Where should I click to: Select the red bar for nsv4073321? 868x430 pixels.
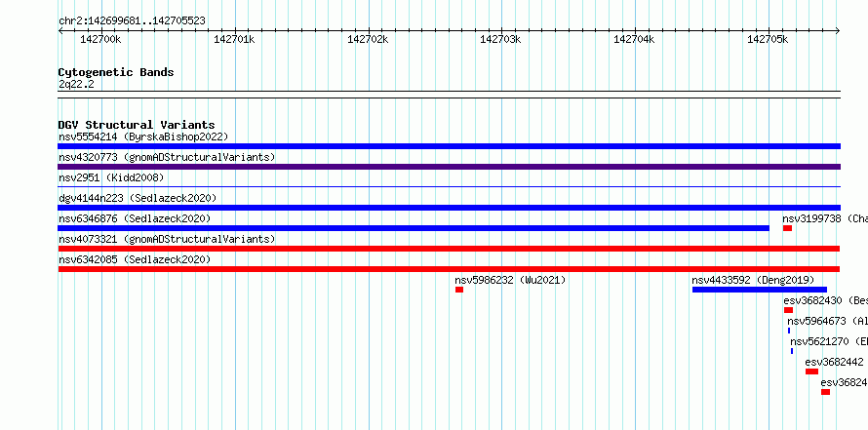pos(449,249)
